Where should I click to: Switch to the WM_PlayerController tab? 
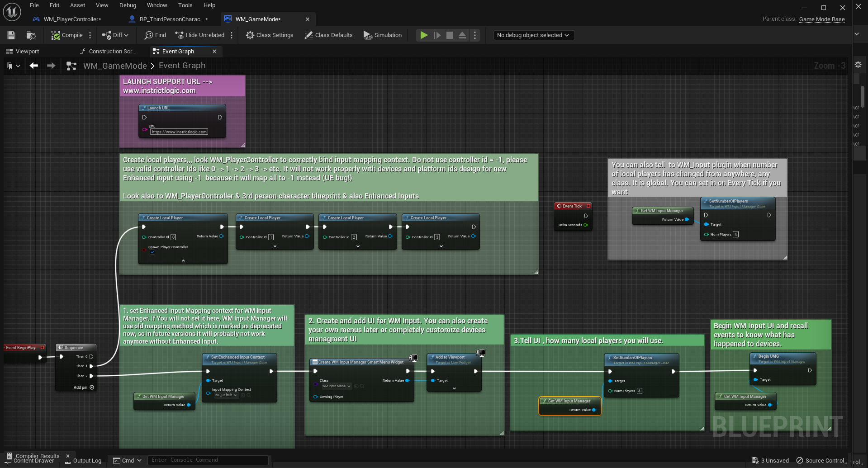tap(72, 19)
